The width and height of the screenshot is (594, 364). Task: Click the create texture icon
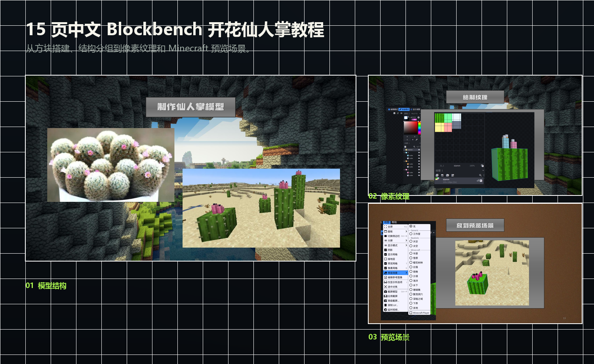pos(437,175)
